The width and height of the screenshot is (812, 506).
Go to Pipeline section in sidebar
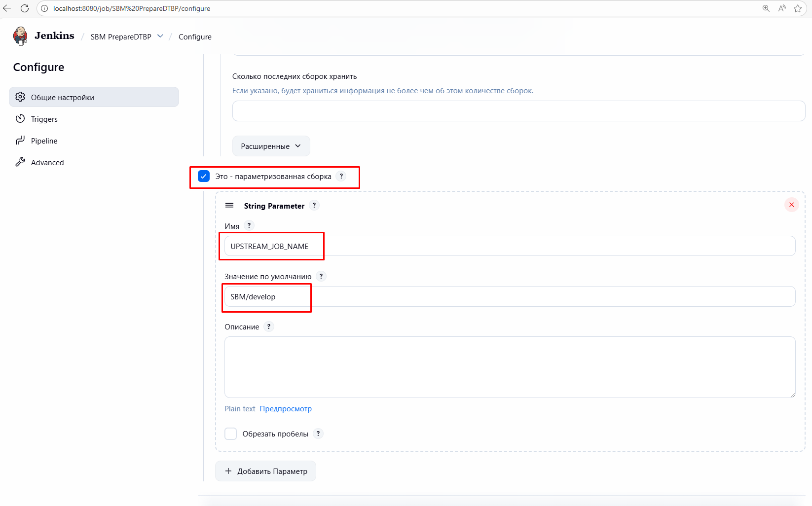pos(44,141)
